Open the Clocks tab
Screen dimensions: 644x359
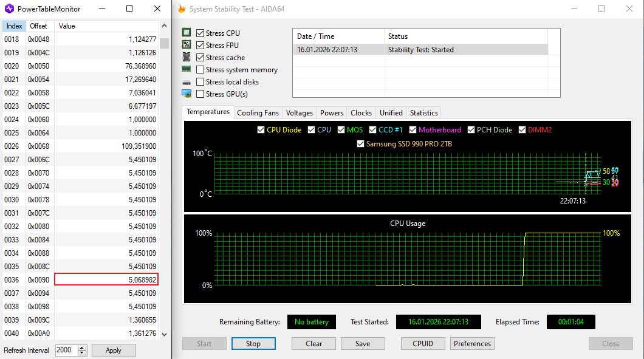click(361, 113)
